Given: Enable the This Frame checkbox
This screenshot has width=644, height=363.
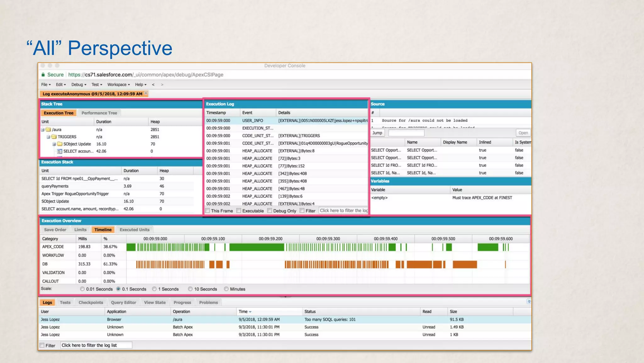Looking at the screenshot, I should click(x=208, y=211).
